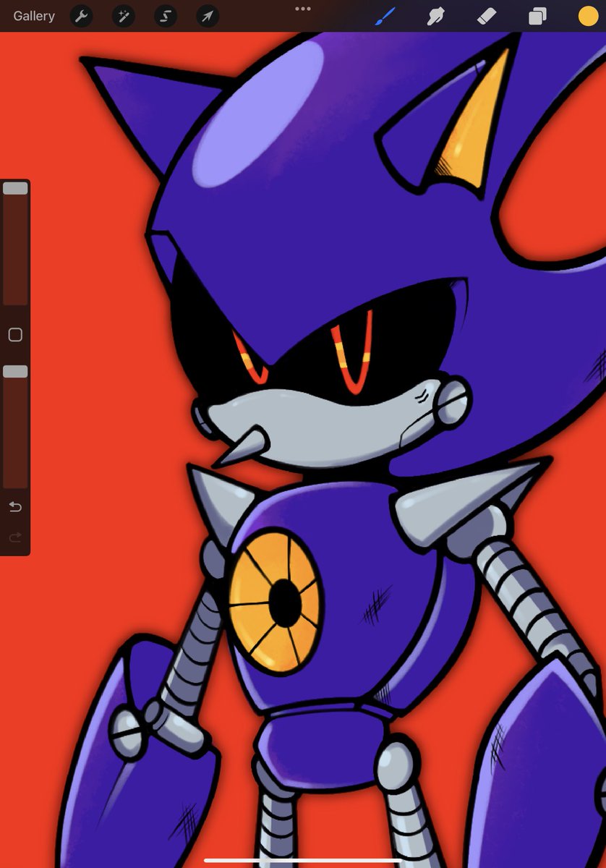Tap the three-dot multitasking menu
Viewport: 606px width, 868px height.
click(x=303, y=9)
